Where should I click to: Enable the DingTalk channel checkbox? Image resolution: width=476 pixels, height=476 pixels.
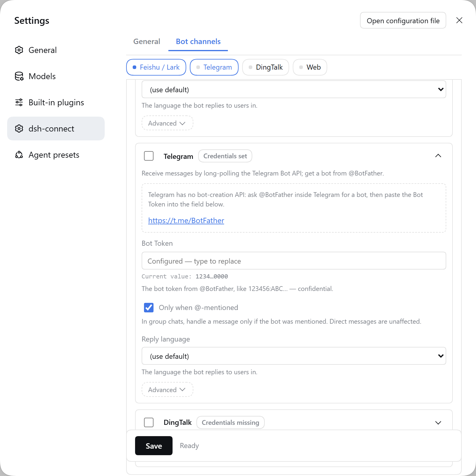pyautogui.click(x=149, y=422)
